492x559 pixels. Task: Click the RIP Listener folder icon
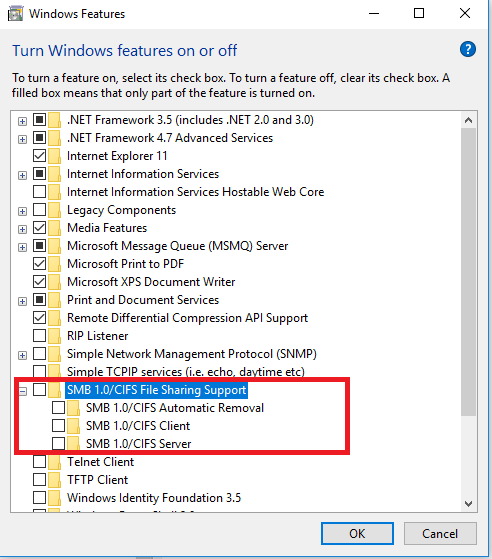[55, 336]
